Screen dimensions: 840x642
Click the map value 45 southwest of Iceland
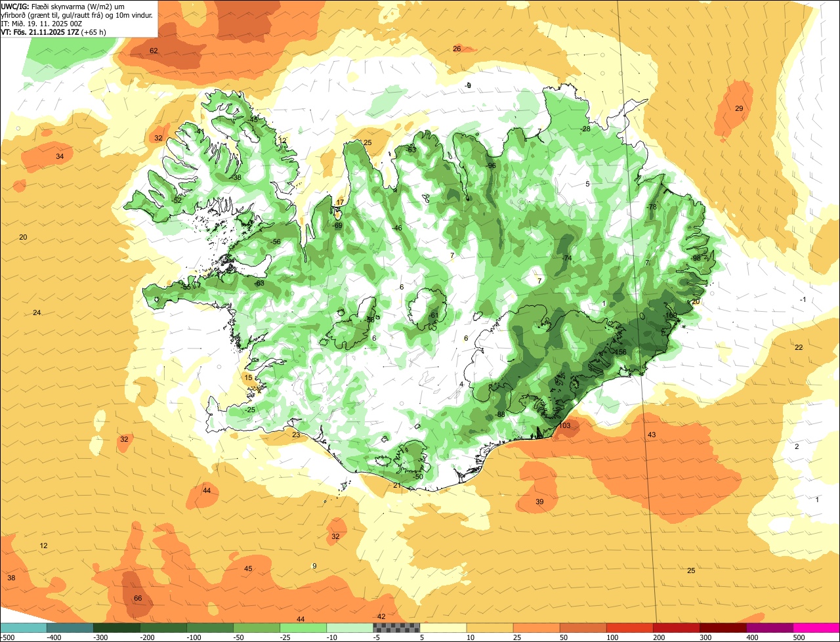tap(248, 568)
